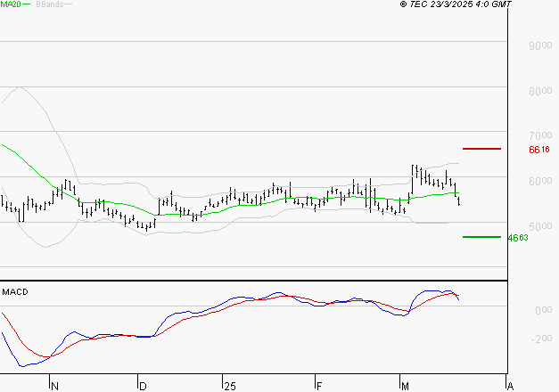Click the 4663 support price label
This screenshot has height=392, width=559.
[517, 238]
